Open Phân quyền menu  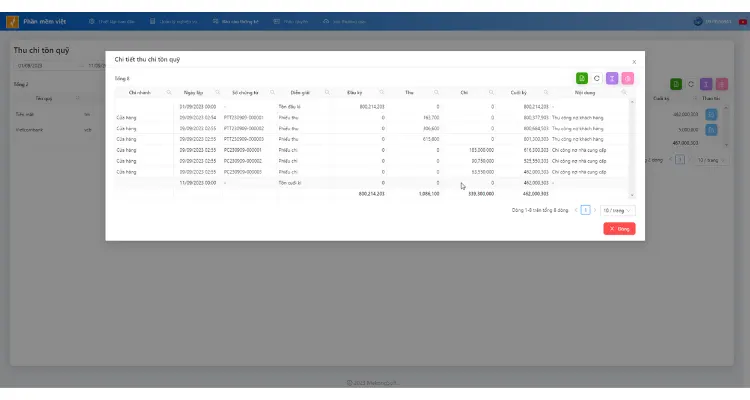pyautogui.click(x=291, y=22)
